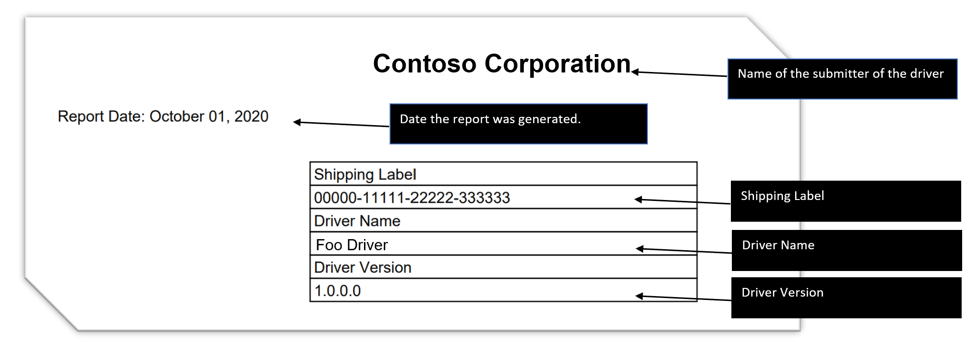Click the Driver Version header cell in table
The width and height of the screenshot is (980, 342).
click(x=504, y=267)
